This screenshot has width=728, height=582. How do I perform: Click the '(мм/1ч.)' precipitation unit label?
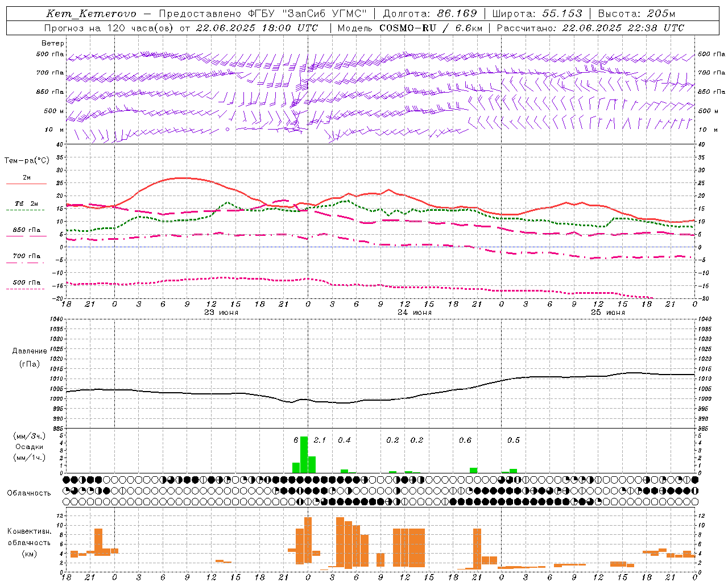[x=29, y=458]
